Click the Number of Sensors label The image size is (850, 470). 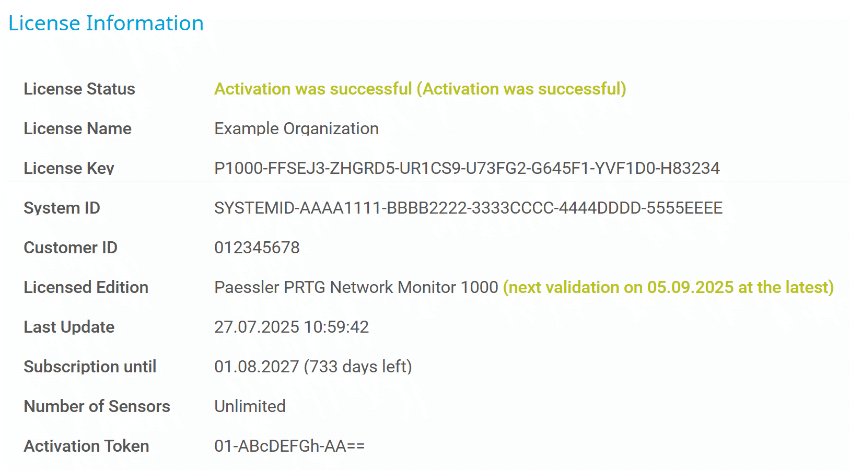click(97, 407)
